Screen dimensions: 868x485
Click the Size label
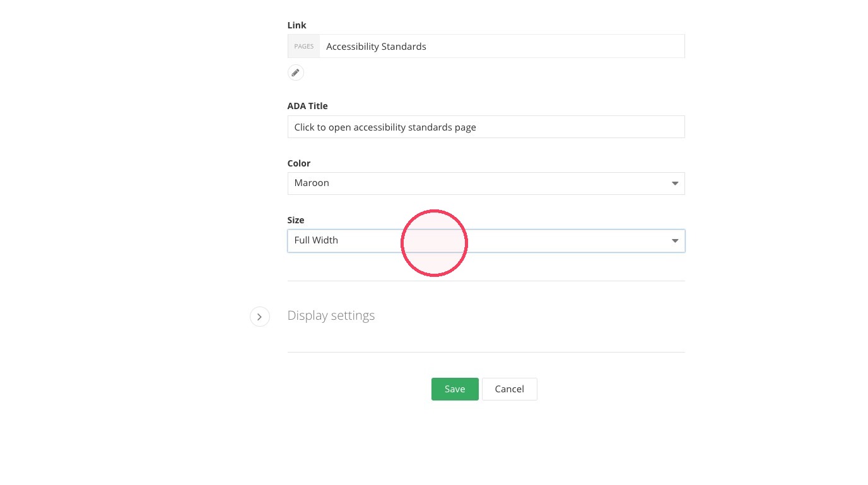[296, 220]
